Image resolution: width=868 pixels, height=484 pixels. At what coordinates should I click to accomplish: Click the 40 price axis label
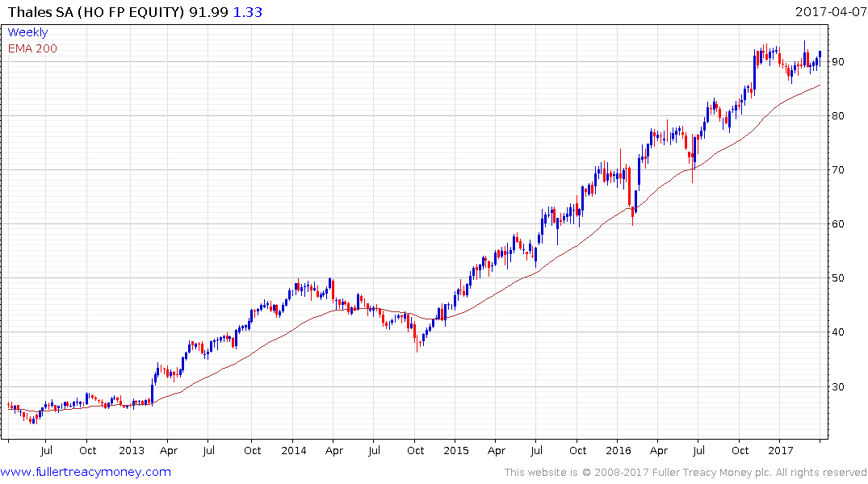(x=838, y=332)
